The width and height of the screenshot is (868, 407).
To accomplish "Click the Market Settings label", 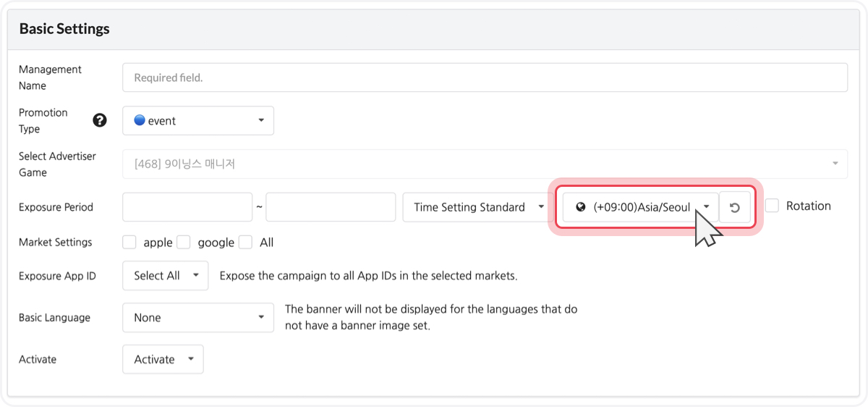I will tap(56, 242).
